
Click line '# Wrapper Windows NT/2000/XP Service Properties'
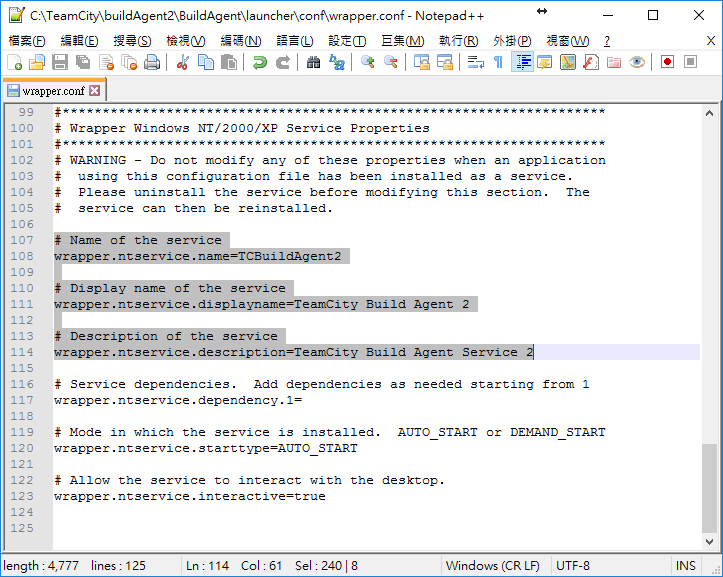coord(242,128)
